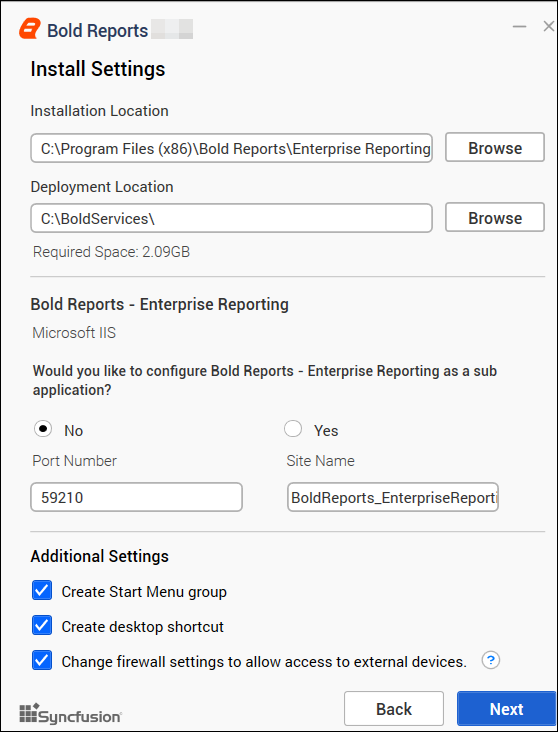This screenshot has height=732, width=558.
Task: Browse for the Installation Location
Action: [x=495, y=148]
